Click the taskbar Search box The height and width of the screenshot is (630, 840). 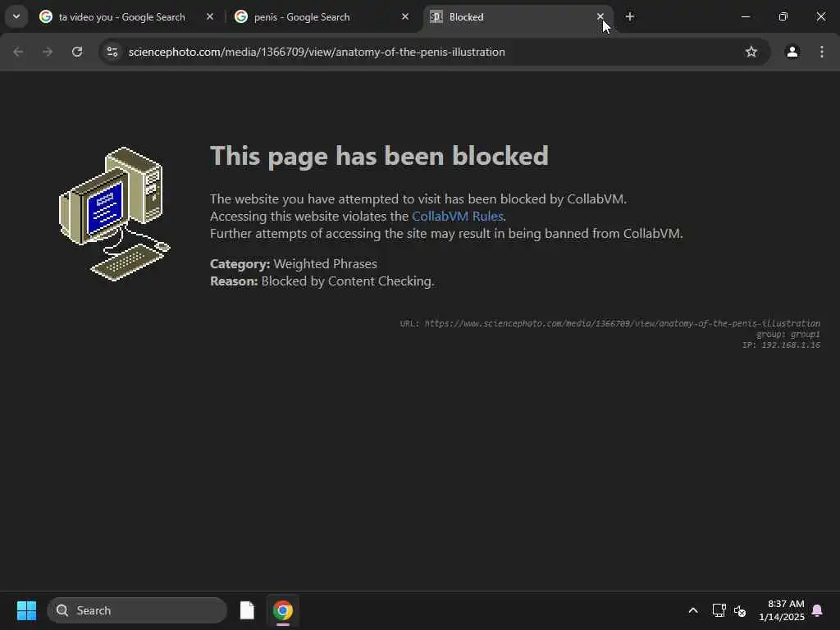tap(137, 610)
